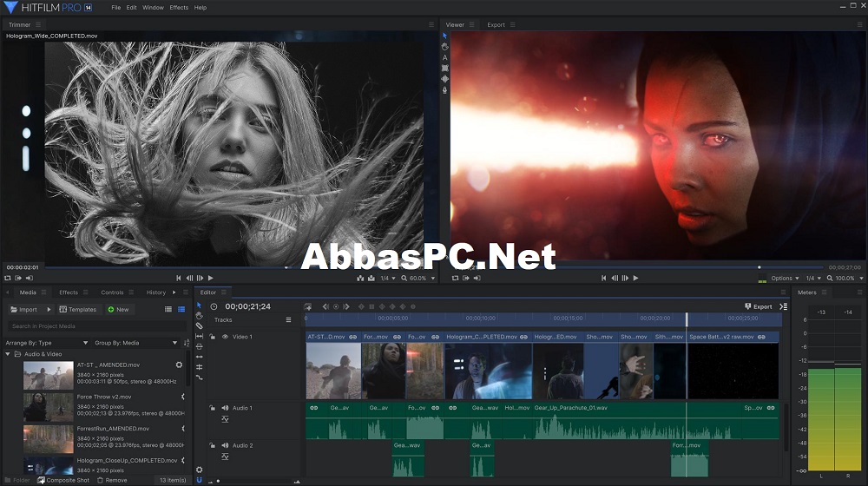This screenshot has height=486, width=868.
Task: Click Remove in Media panel
Action: coord(112,481)
